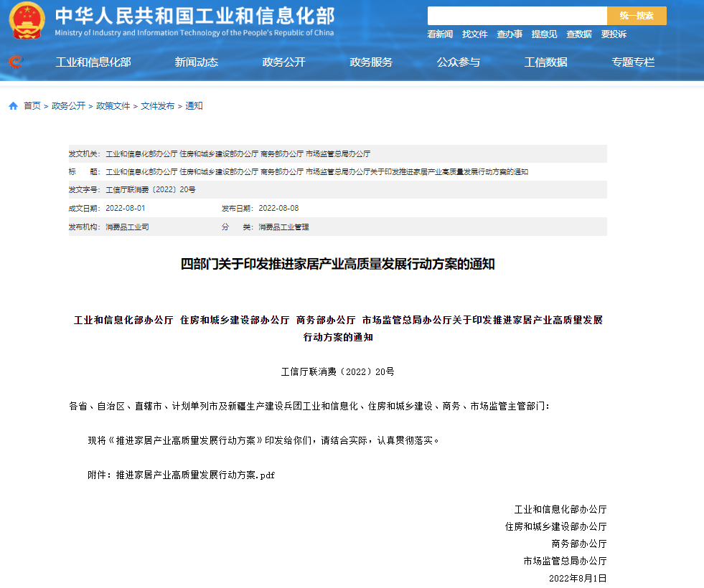Navigate to 政策文件 in the breadcrumb
The width and height of the screenshot is (704, 588).
[x=112, y=105]
